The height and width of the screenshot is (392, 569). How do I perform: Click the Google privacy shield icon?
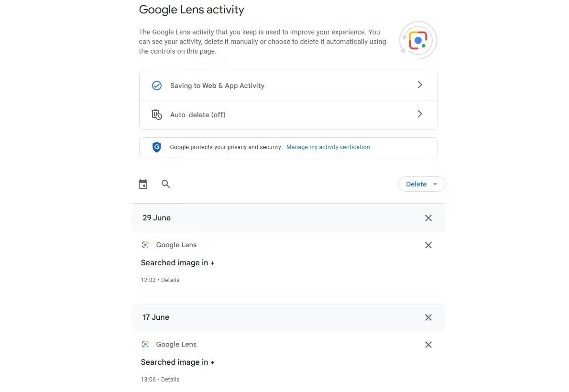(x=156, y=147)
